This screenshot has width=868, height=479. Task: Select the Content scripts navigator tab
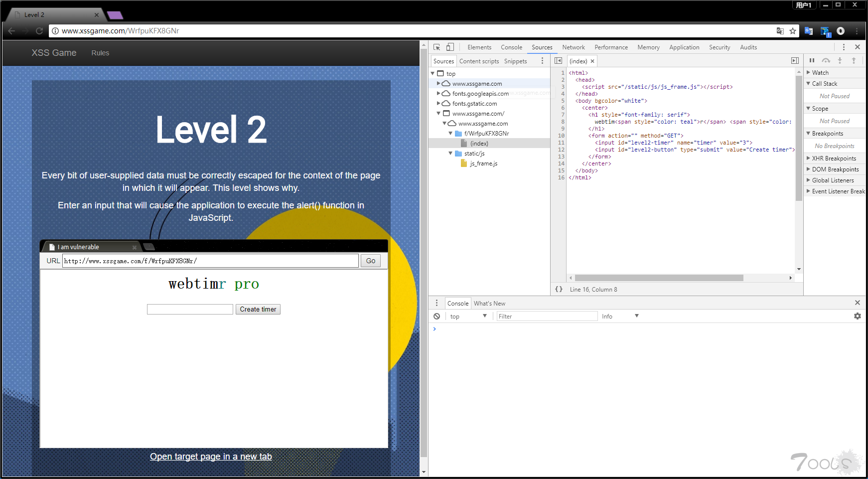[479, 61]
